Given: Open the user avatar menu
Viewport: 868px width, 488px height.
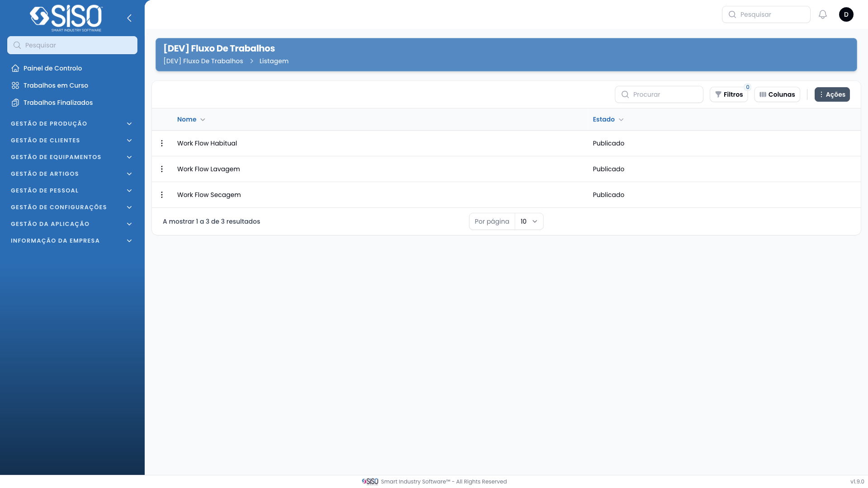Looking at the screenshot, I should pos(846,14).
